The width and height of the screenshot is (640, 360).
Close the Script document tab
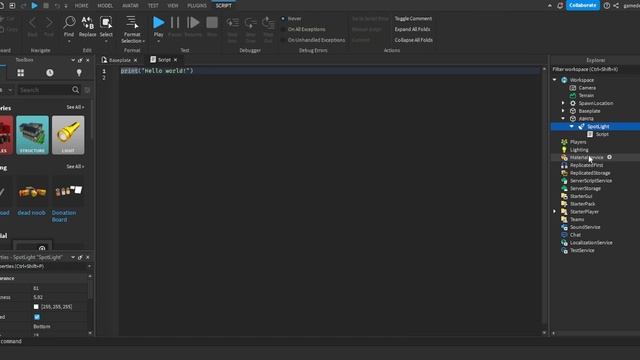click(176, 60)
